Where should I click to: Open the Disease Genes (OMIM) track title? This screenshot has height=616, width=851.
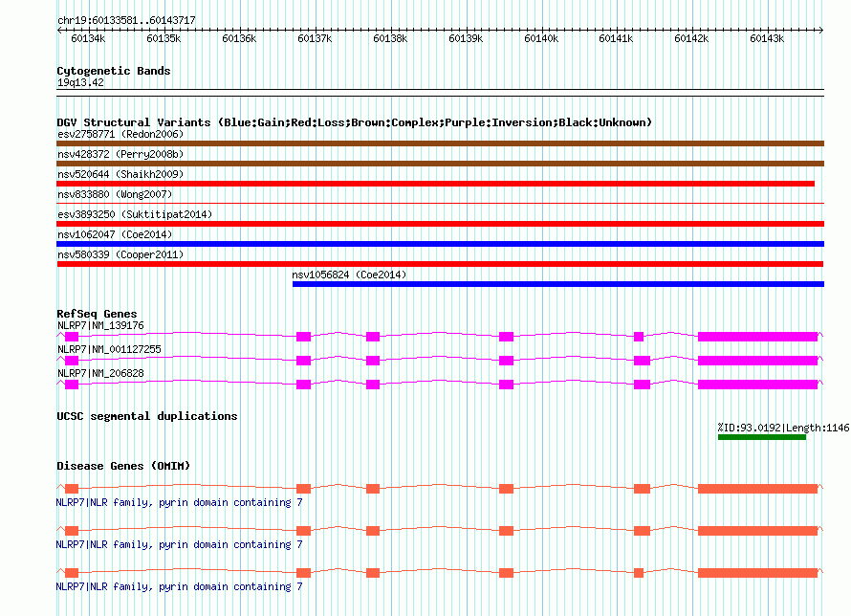[123, 466]
